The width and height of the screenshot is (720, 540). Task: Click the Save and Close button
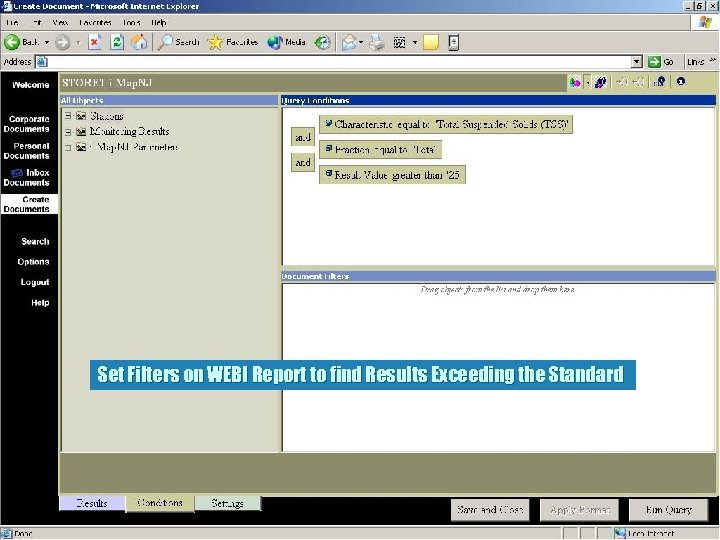[x=490, y=510]
